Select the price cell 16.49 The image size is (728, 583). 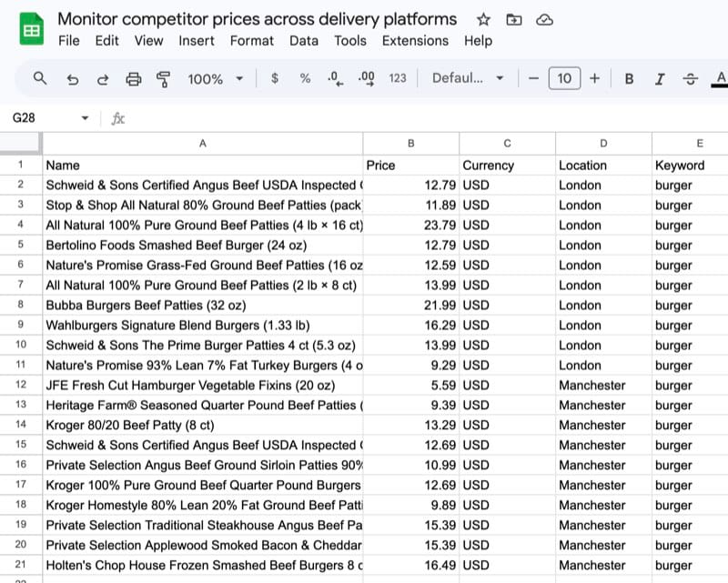pos(411,565)
